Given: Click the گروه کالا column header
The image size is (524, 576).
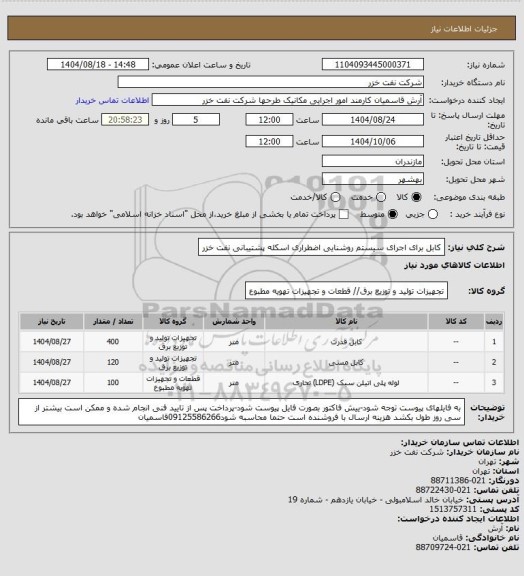Looking at the screenshot, I should (x=173, y=321).
